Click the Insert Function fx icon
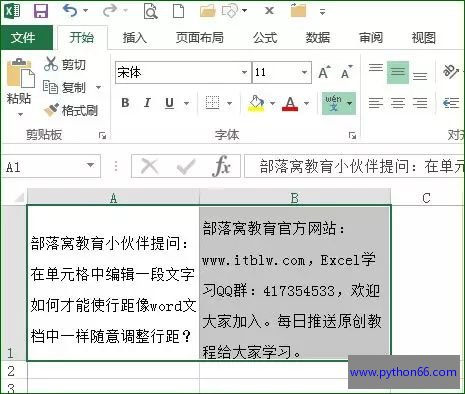This screenshot has width=465, height=394. tap(222, 166)
